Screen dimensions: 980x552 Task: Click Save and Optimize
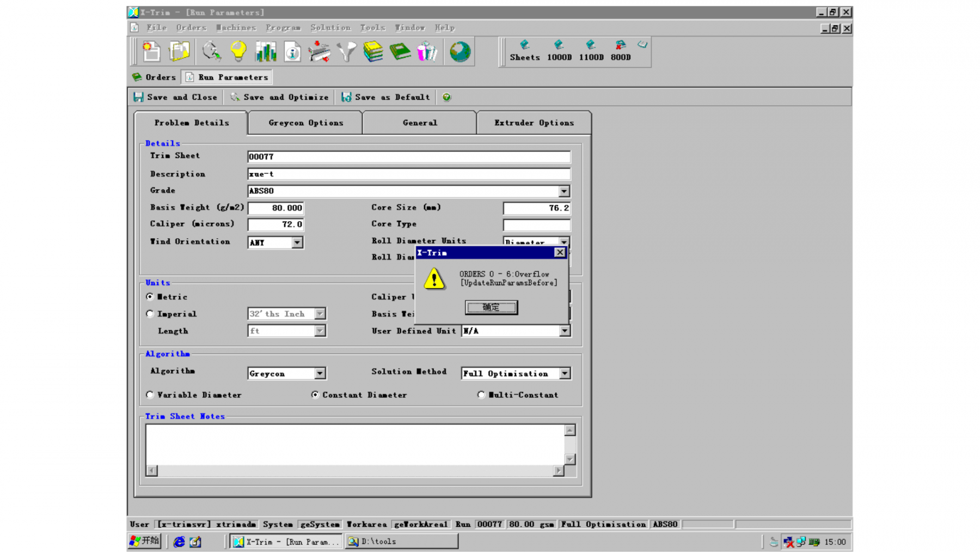click(280, 98)
